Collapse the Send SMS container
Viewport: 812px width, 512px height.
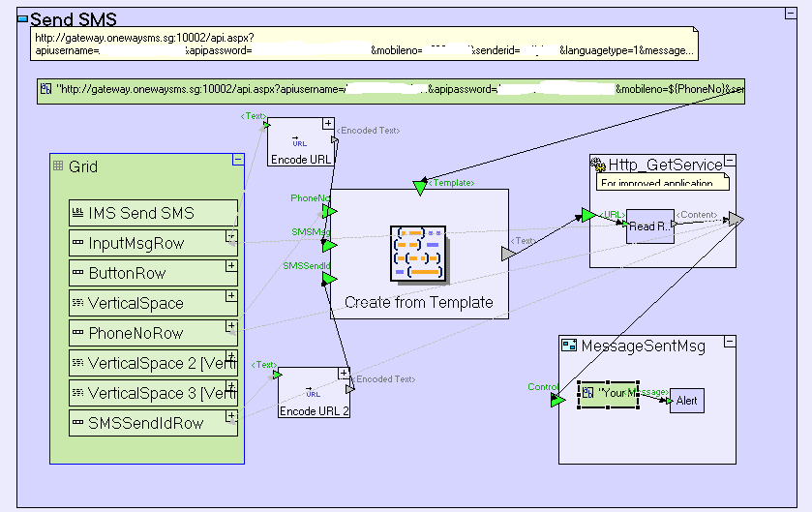coord(22,18)
